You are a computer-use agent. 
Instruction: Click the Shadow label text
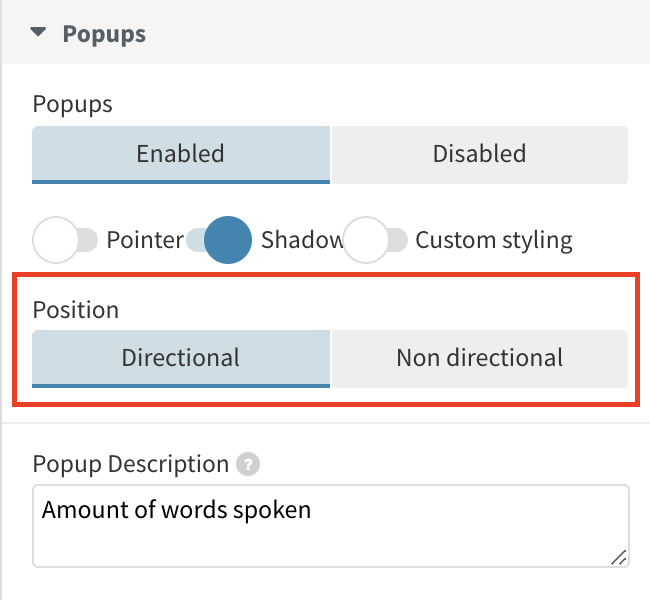tap(301, 240)
